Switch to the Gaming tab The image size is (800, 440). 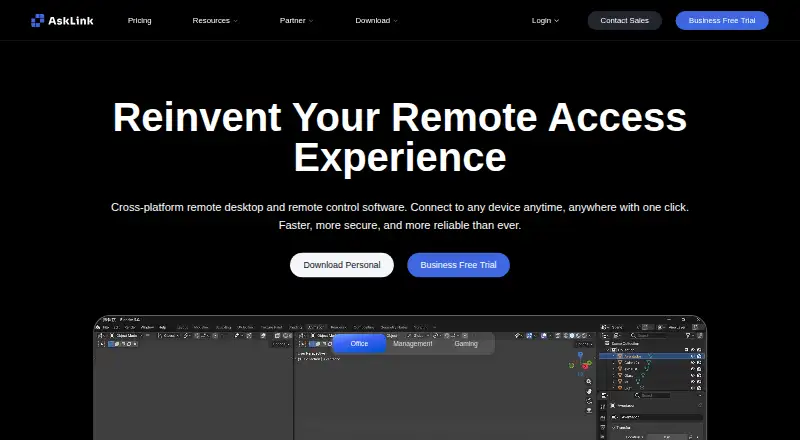[466, 344]
